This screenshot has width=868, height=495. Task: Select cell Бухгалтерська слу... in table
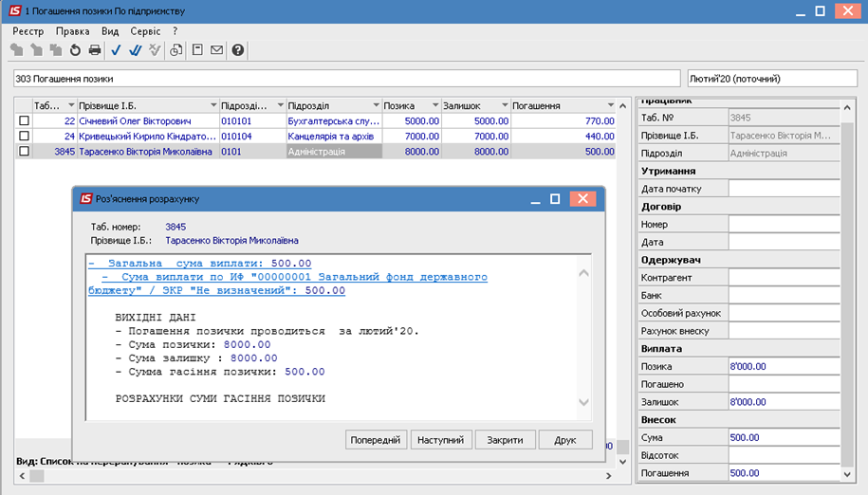[x=334, y=120]
